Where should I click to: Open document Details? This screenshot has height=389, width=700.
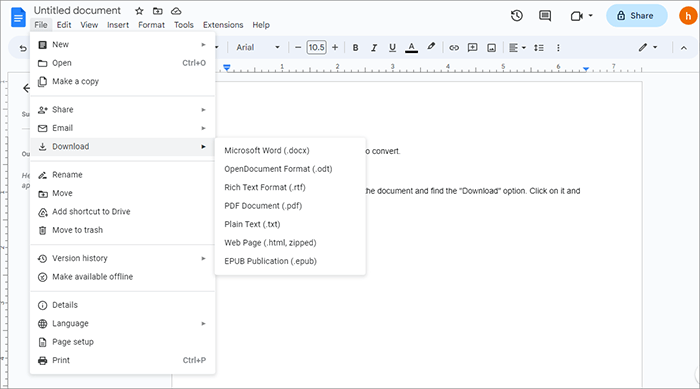point(122,305)
